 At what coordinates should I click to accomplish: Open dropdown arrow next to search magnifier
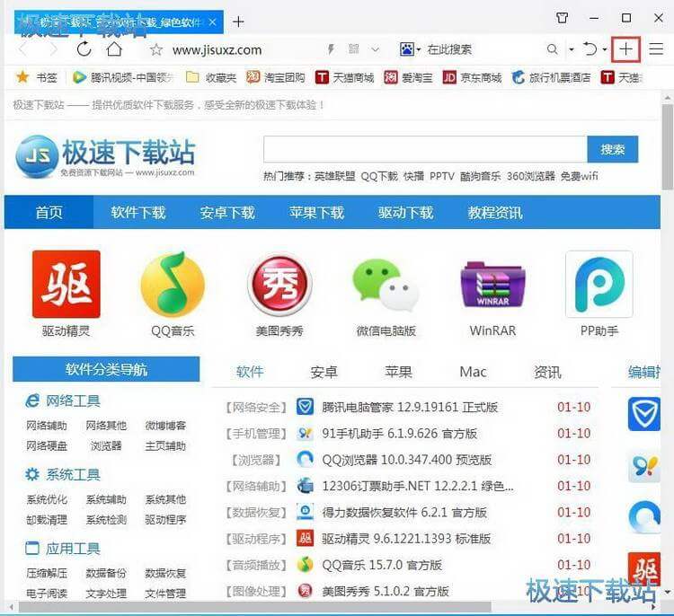572,49
